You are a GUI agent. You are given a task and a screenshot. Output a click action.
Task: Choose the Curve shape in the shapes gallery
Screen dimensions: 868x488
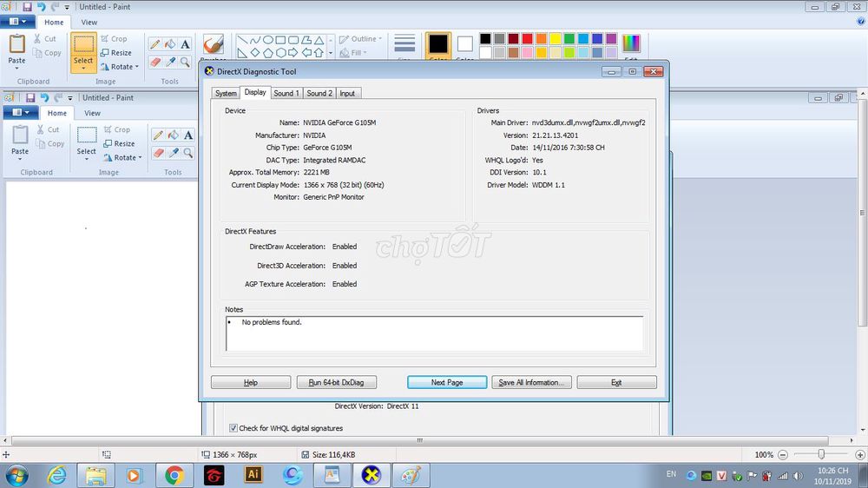tap(255, 40)
